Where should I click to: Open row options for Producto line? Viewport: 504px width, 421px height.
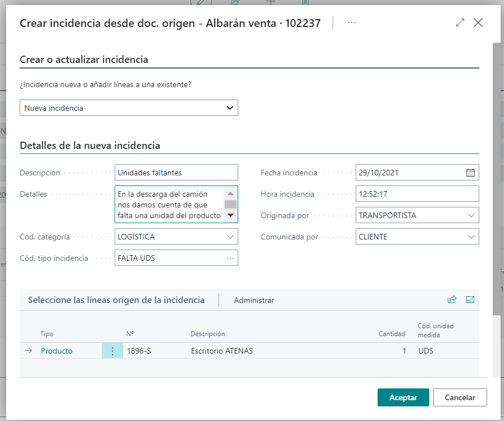tap(112, 351)
